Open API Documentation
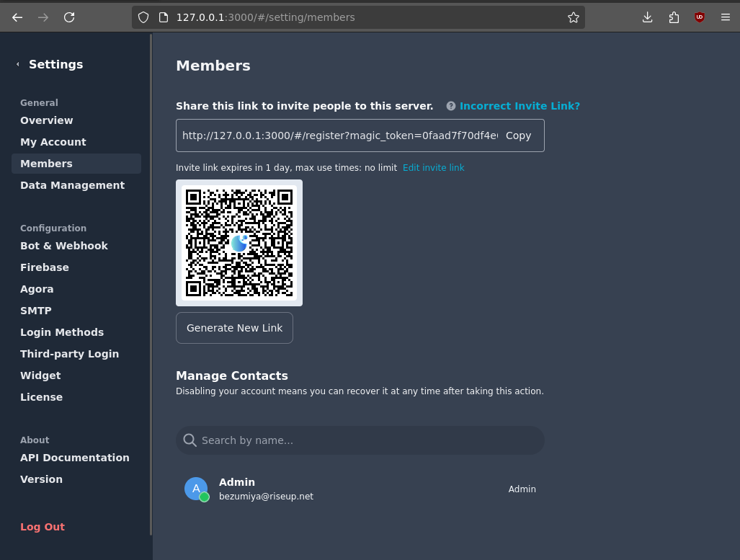 [74, 458]
